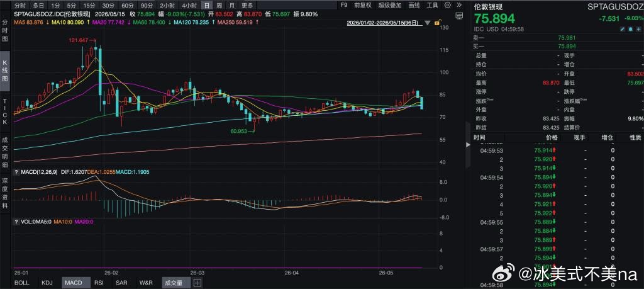This screenshot has height=289, width=644.
Task: Select the 多日 timeframe tab
Action: click(x=38, y=5)
